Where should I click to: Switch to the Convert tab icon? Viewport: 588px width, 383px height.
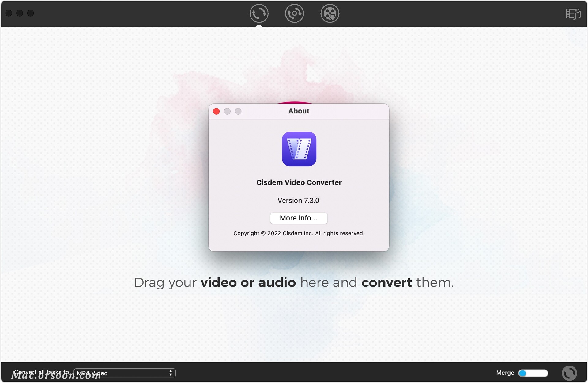[259, 13]
